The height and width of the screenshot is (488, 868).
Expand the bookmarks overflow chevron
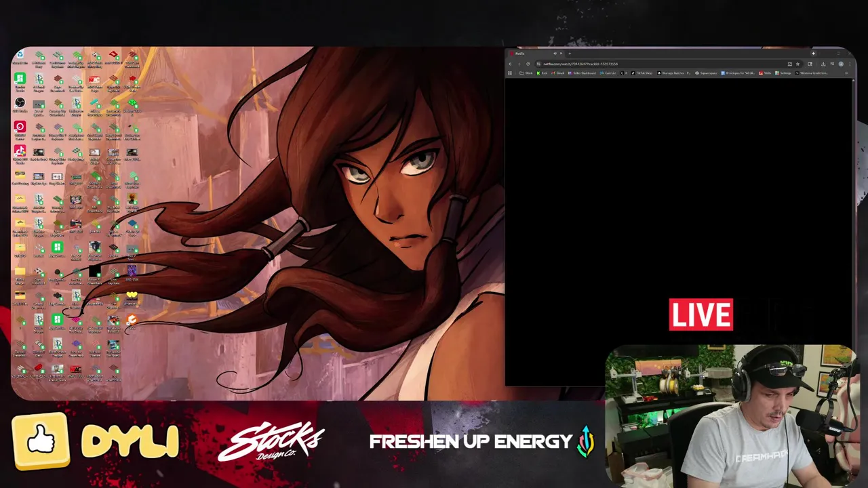point(846,73)
